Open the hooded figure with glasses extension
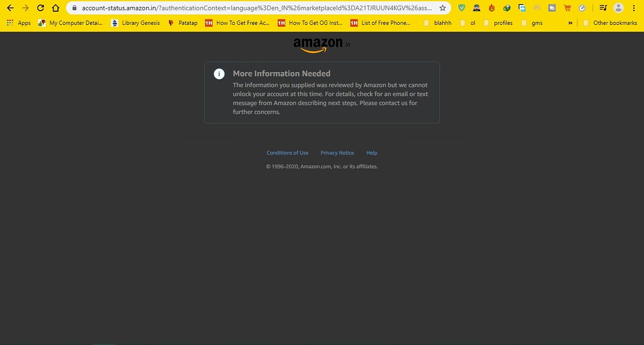This screenshot has height=345, width=644. (x=476, y=8)
